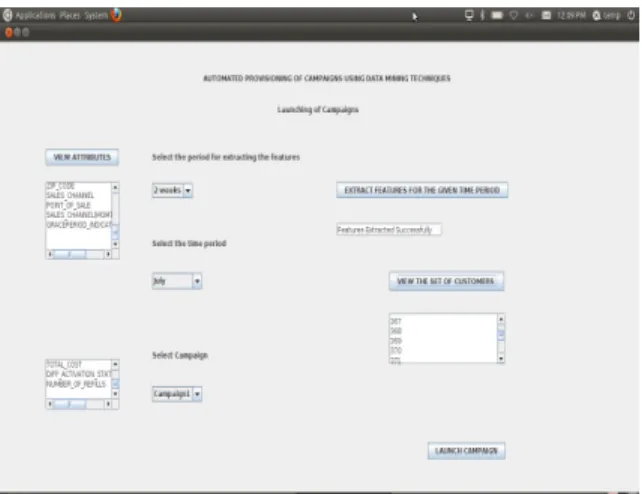
Task: Select customer 367 in customers list
Action: (x=443, y=321)
